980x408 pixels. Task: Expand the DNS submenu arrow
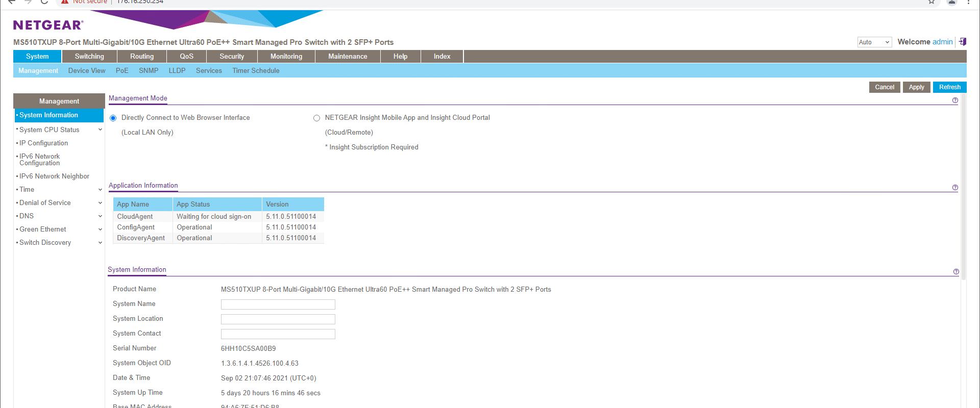pyautogui.click(x=100, y=216)
